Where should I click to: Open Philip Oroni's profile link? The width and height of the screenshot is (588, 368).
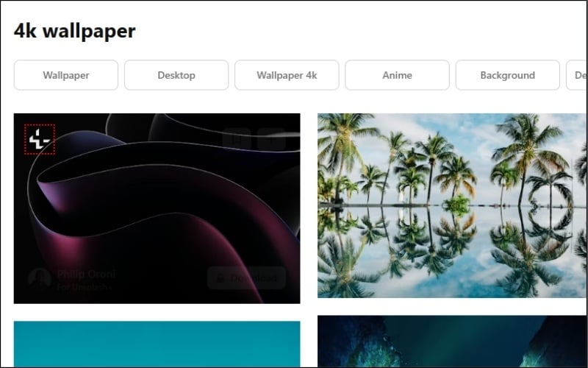click(x=86, y=274)
